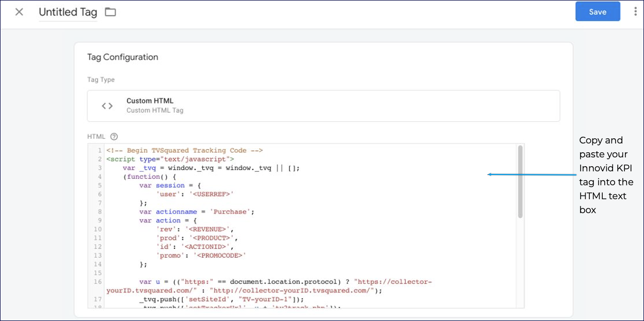Viewport: 644px width, 321px height.
Task: Click the TVSquared tracking comment line
Action: click(186, 150)
